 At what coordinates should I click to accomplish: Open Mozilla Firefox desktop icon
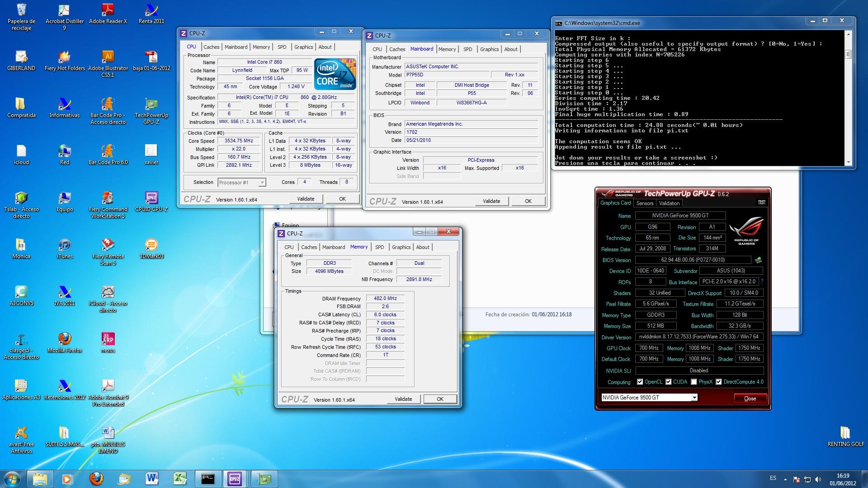[x=65, y=343]
